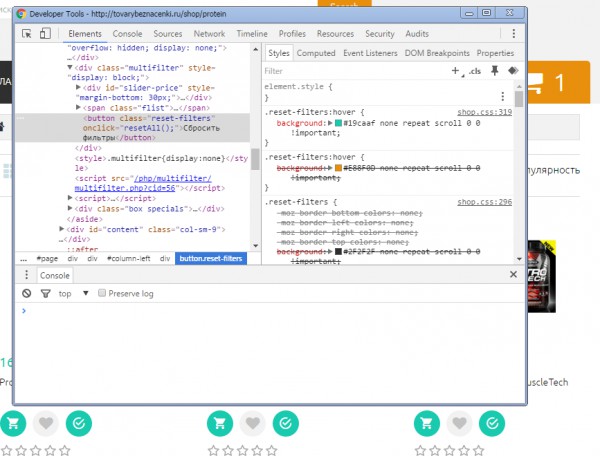Screen dimensions: 600x456
Task: Open the Resources panel tab
Action: [x=335, y=34]
